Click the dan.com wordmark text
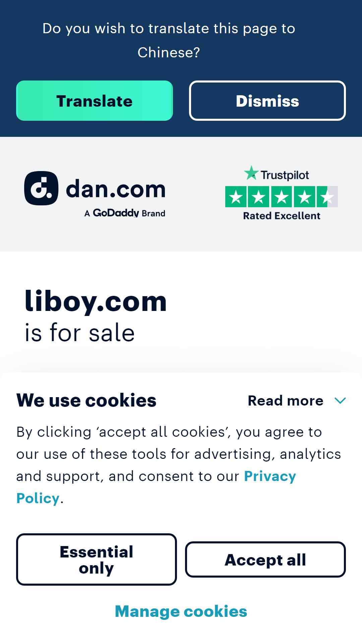Screen dimensions: 362x644 tap(116, 189)
